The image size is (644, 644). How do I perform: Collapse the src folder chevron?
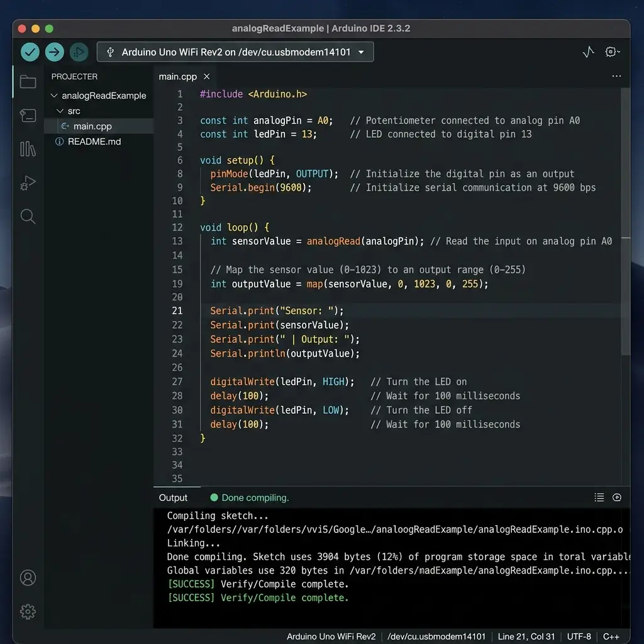(60, 111)
